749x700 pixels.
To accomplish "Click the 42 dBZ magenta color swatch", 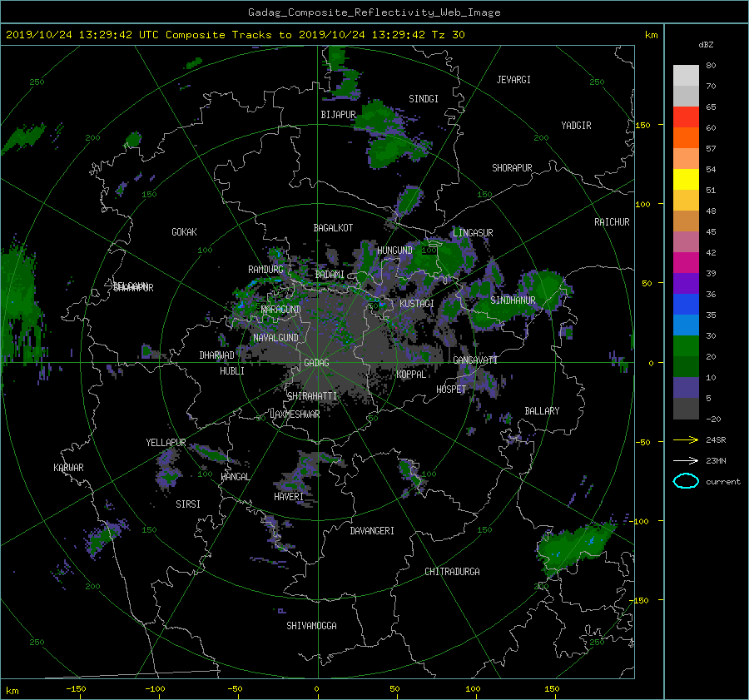I will coord(686,263).
